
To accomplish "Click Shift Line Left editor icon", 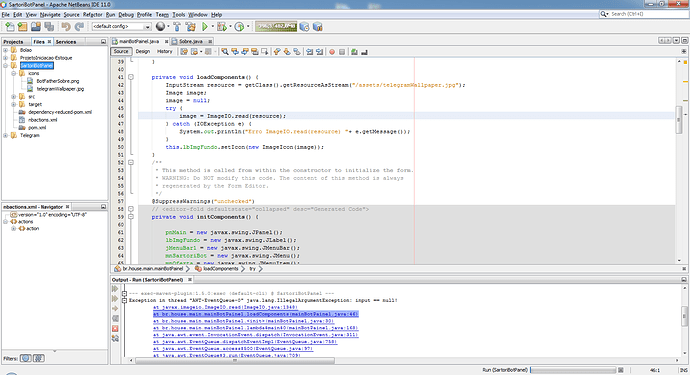I will (x=310, y=52).
